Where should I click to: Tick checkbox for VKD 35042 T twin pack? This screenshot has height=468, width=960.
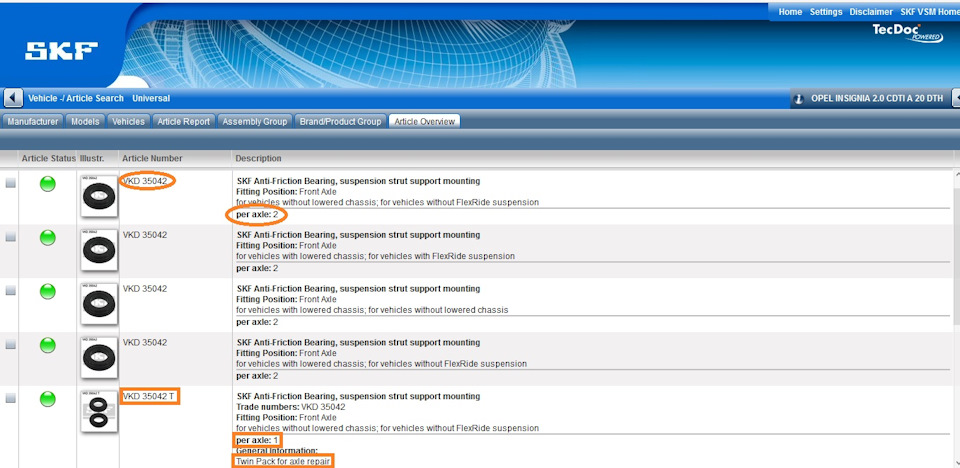click(10, 398)
